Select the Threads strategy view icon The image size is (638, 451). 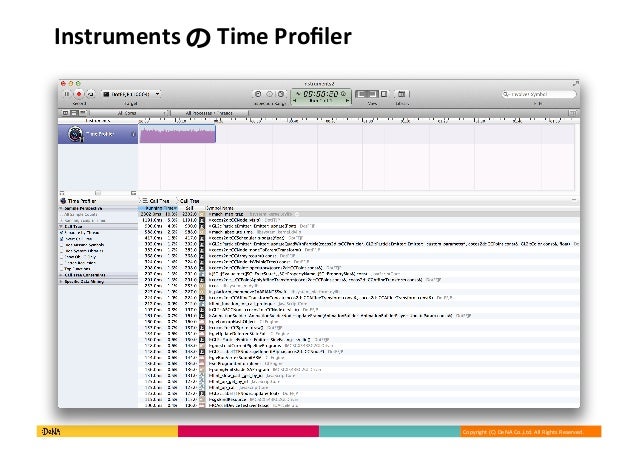click(82, 113)
